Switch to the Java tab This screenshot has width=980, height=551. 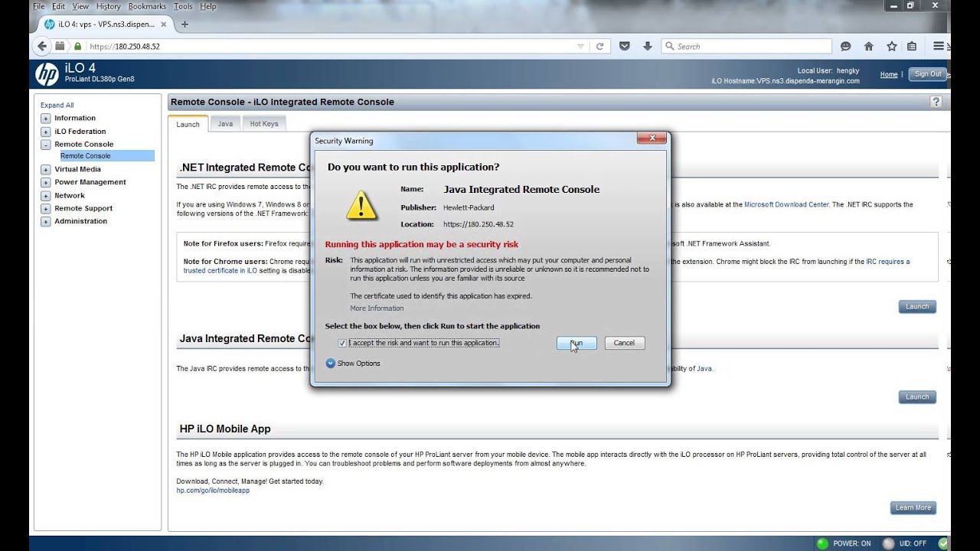(x=225, y=123)
